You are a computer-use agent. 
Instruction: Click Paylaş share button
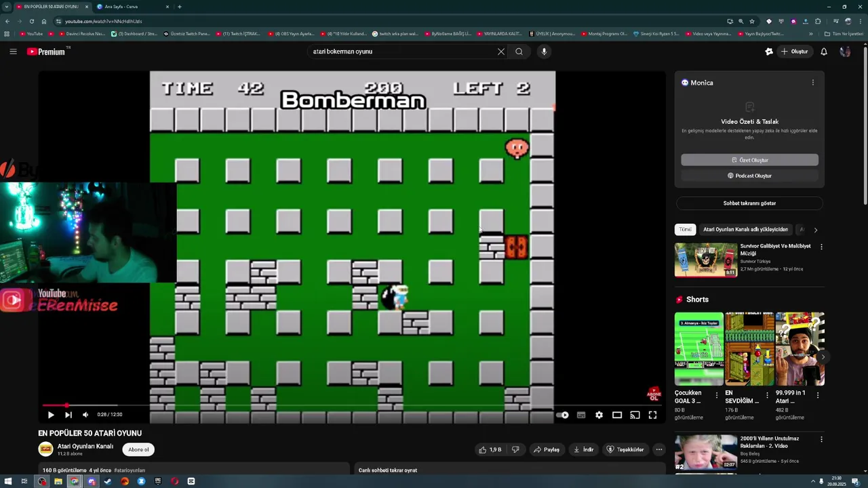[x=547, y=449]
